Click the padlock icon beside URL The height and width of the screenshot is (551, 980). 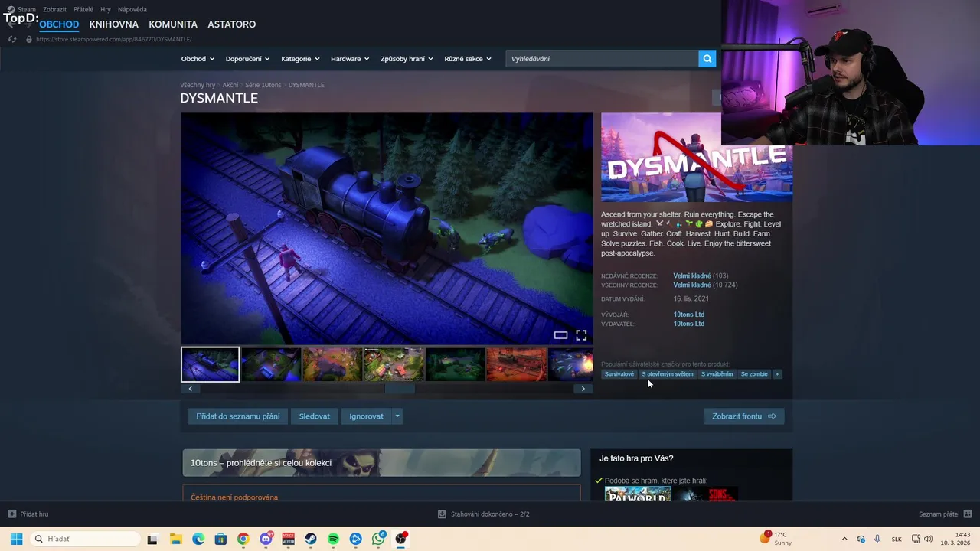point(29,39)
